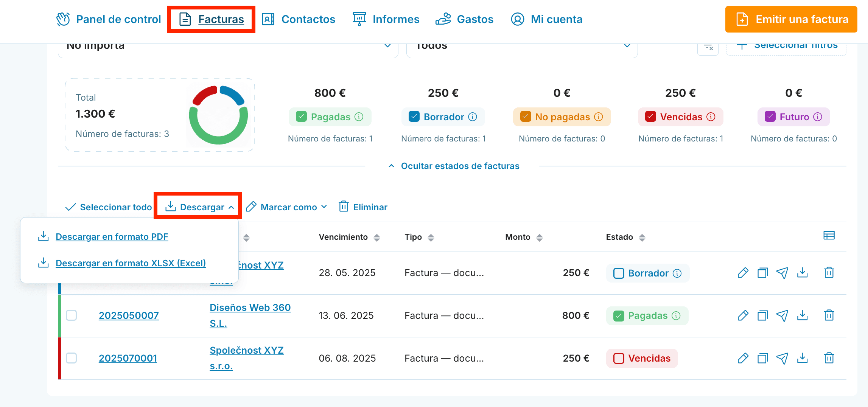Toggle No pagadas status filter checkbox
Image resolution: width=868 pixels, height=407 pixels.
point(526,117)
